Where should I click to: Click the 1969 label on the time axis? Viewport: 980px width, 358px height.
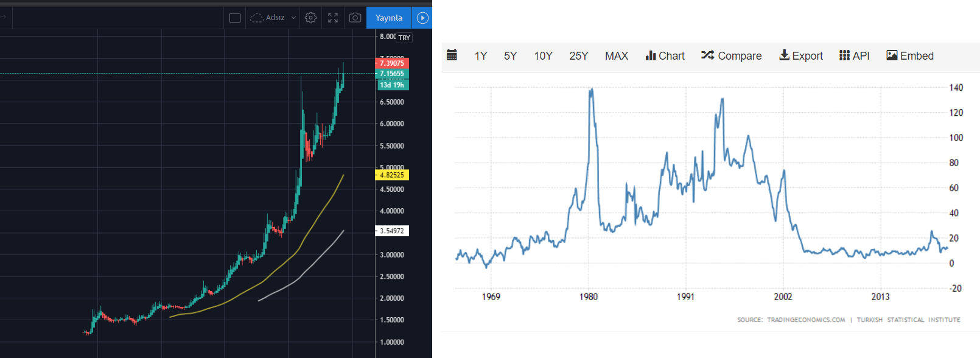491,297
